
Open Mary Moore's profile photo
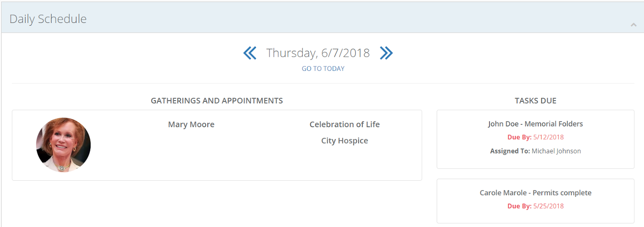(x=64, y=145)
